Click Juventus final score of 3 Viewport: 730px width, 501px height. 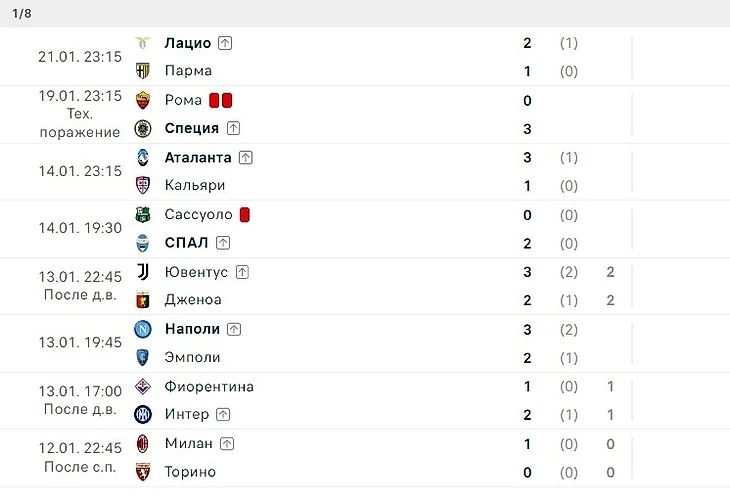527,272
